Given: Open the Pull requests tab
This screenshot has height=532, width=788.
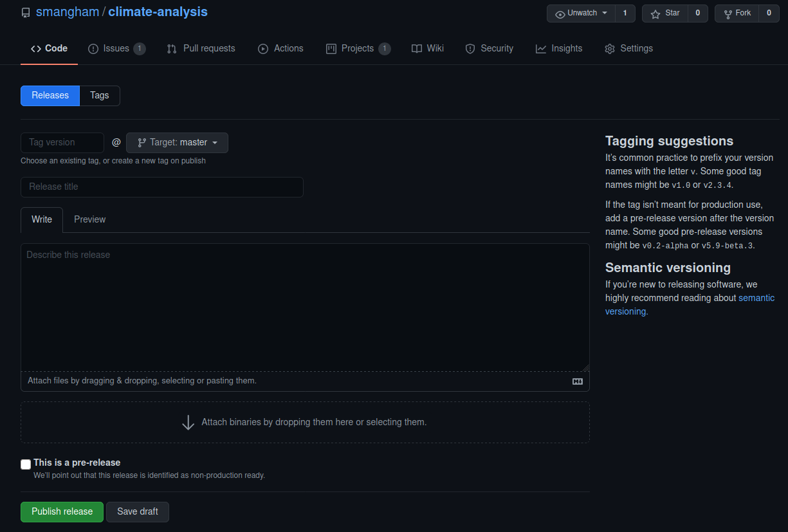Looking at the screenshot, I should tap(201, 49).
